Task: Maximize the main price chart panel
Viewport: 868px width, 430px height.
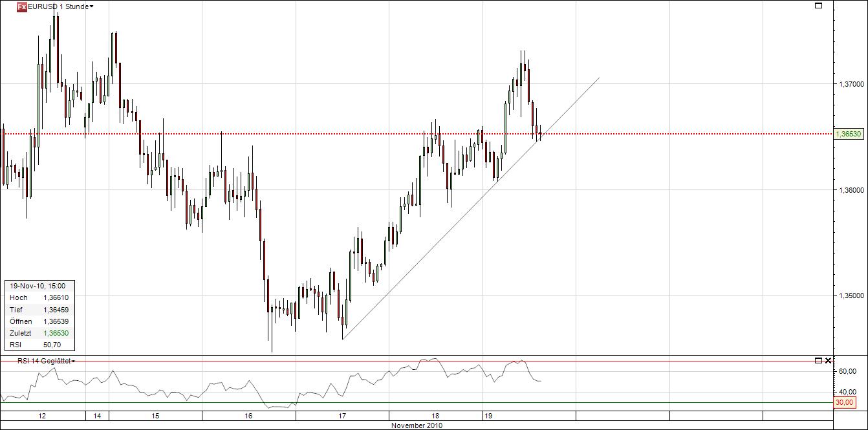Action: click(x=818, y=6)
